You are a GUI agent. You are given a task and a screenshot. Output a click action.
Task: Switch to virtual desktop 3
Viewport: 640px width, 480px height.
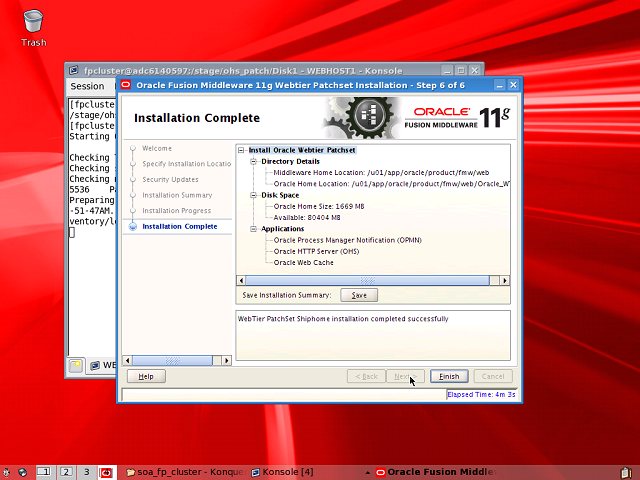[87, 472]
